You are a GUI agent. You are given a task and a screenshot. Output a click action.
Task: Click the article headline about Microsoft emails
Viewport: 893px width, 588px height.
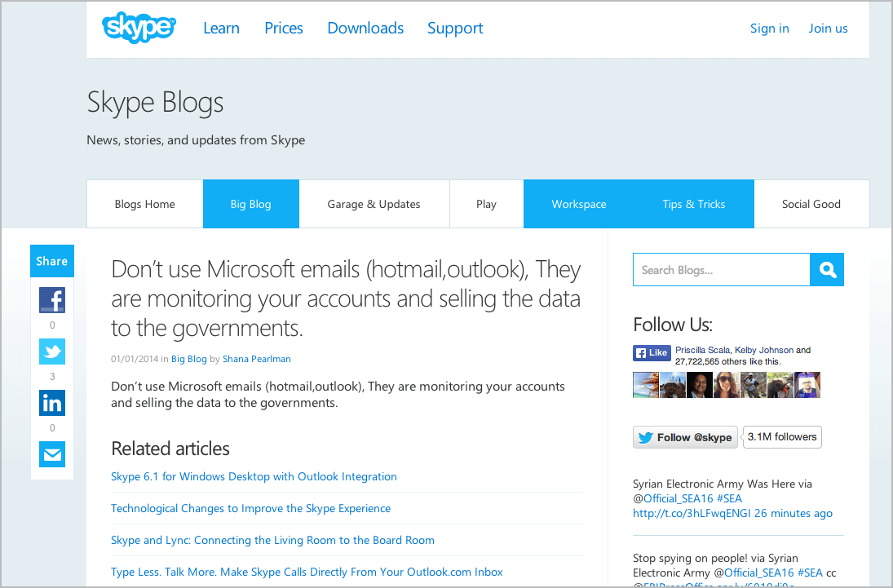(346, 298)
